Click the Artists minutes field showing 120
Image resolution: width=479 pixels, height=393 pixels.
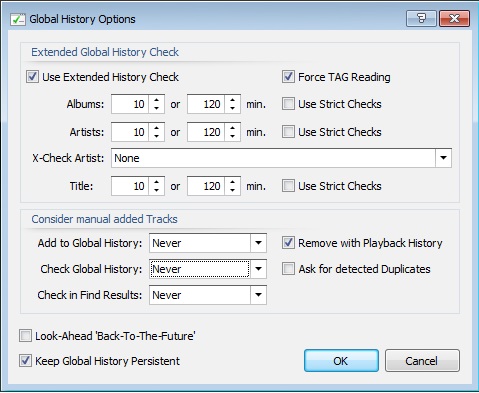(206, 132)
